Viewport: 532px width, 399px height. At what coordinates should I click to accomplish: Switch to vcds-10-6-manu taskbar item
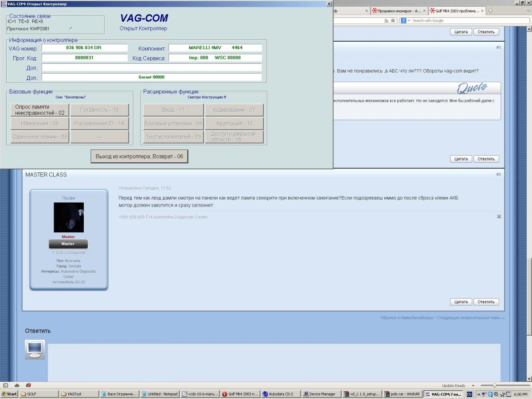(200, 394)
